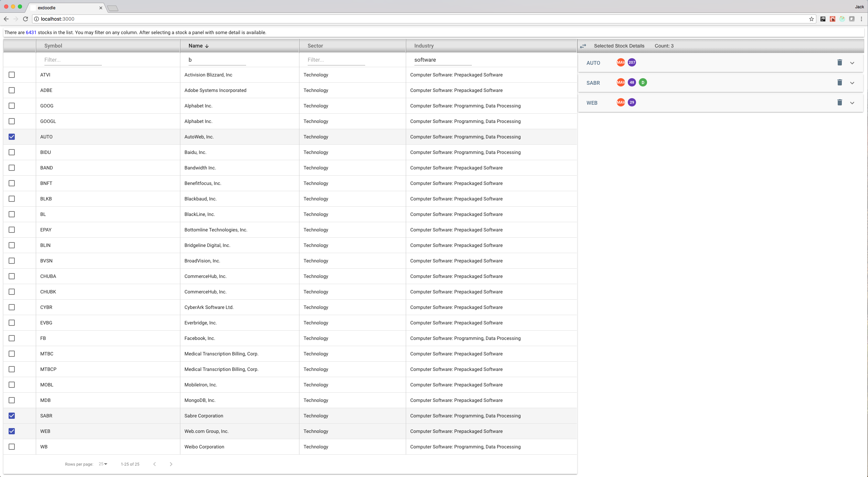Sort by the Sector column header
Screen dimensions: 868x477
tap(315, 46)
